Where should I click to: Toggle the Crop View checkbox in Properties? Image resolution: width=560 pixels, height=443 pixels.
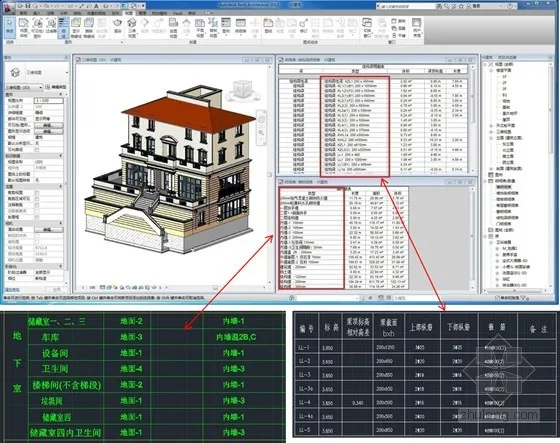coord(37,193)
